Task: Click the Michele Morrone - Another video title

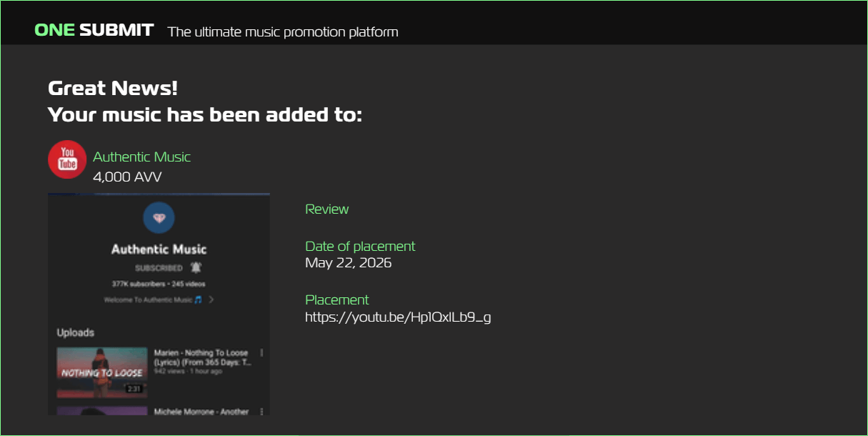Action: pos(201,412)
